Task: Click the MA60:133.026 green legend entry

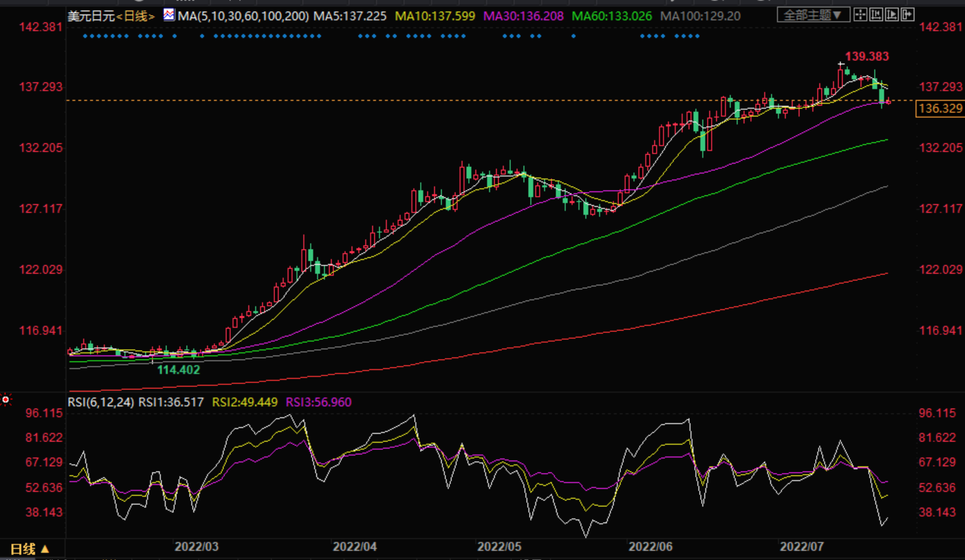Action: (611, 16)
